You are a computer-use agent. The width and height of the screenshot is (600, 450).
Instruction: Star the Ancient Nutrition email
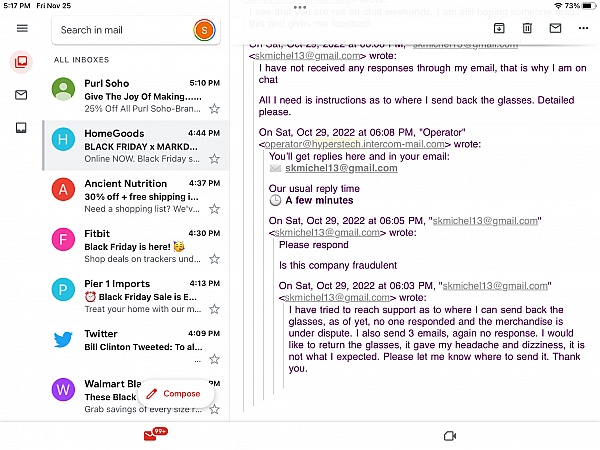(214, 209)
